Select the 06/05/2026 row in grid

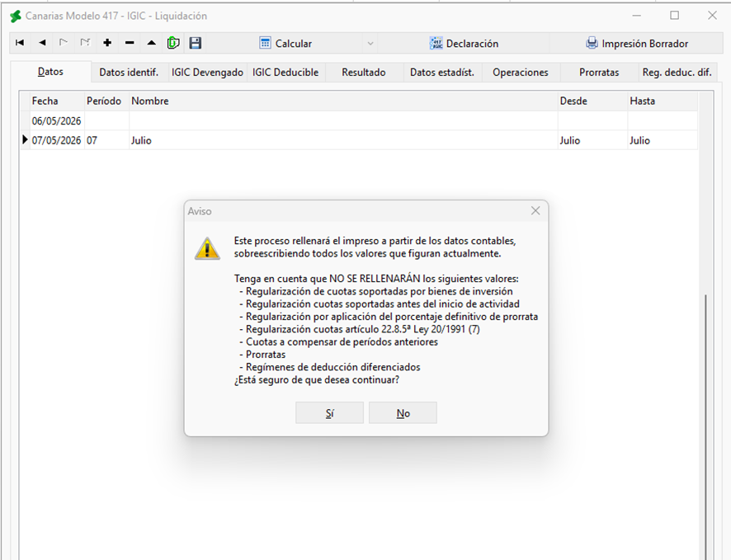click(x=359, y=120)
